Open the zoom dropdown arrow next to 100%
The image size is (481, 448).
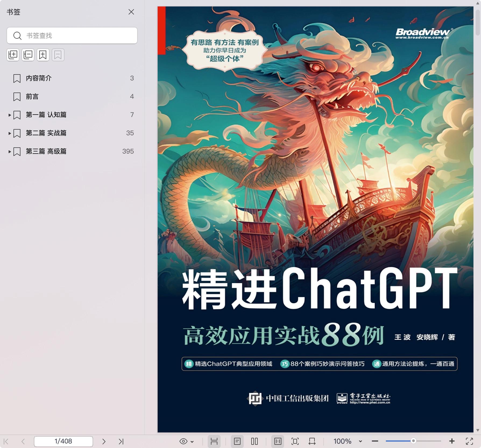point(360,442)
